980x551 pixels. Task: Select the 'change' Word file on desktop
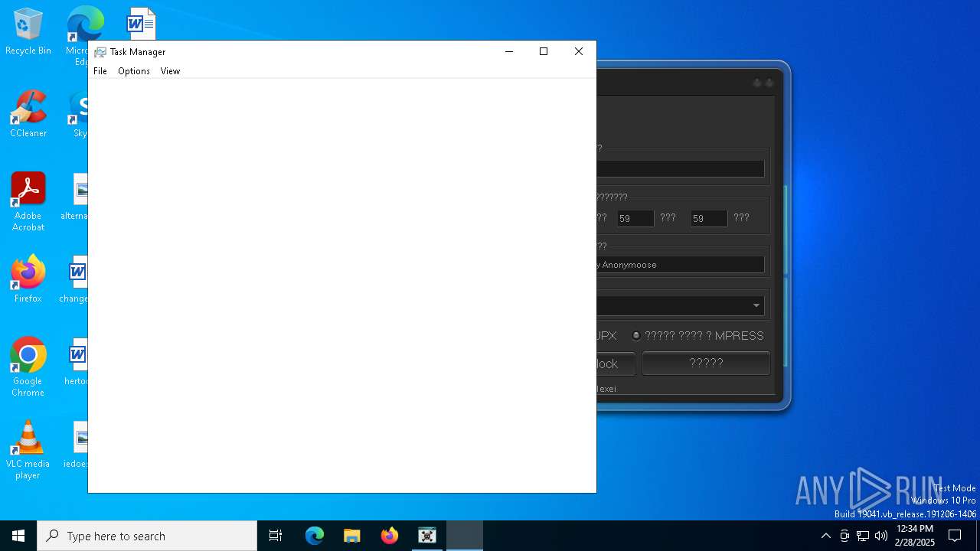point(75,279)
